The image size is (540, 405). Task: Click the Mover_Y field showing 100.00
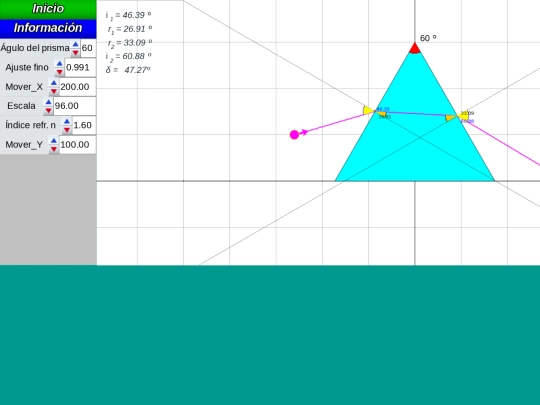[77, 145]
